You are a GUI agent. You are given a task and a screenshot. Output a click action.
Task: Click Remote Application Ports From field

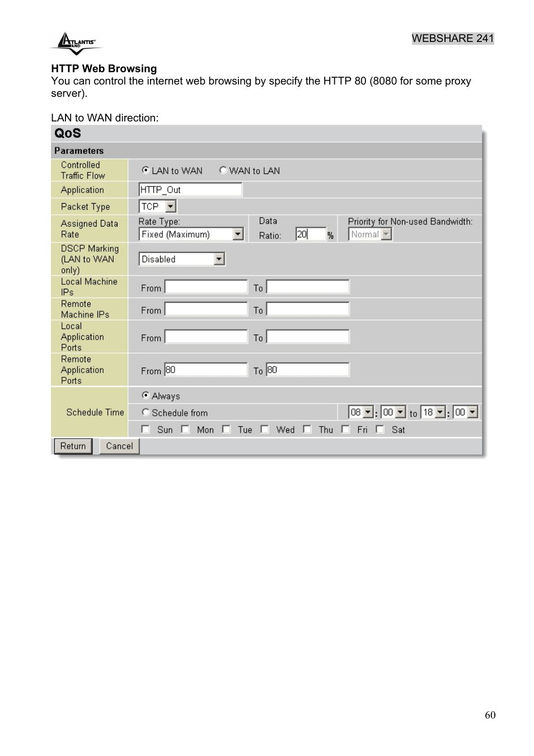pos(206,370)
